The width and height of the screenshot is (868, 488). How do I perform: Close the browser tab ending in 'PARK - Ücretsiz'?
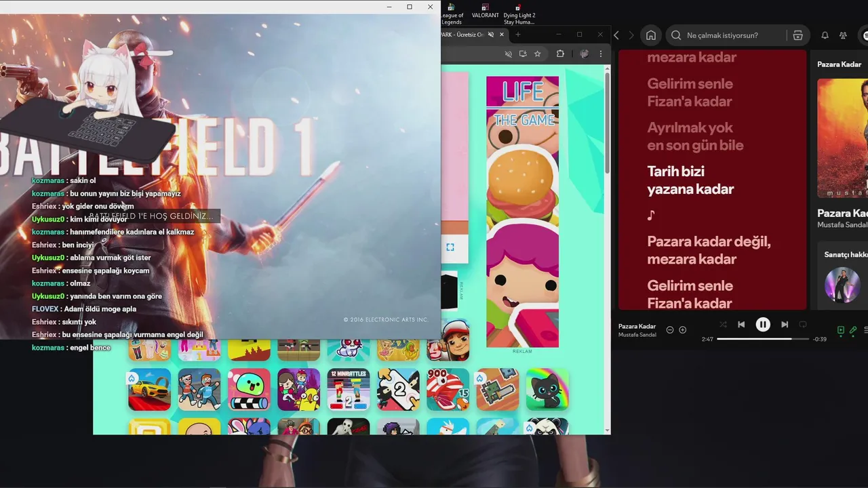[502, 35]
